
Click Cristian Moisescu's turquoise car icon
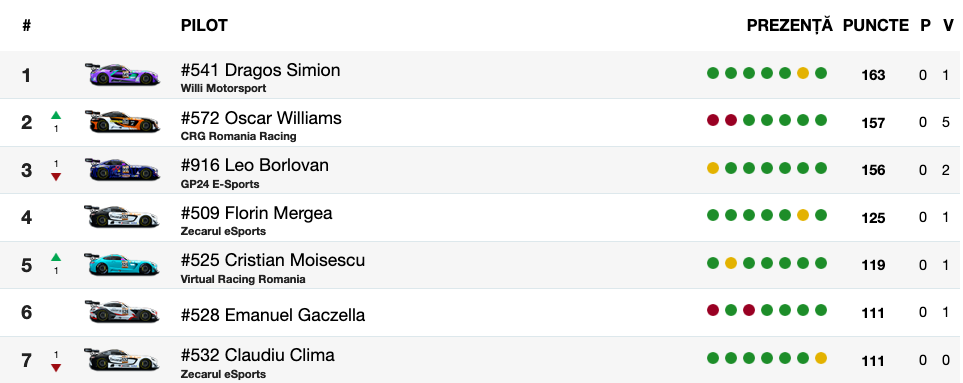tap(122, 265)
